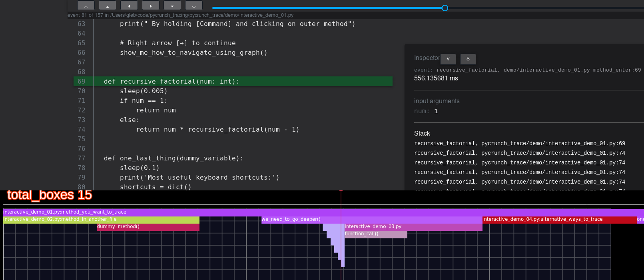Click the event progress slider handle
Screen dimensions: 644x280
tap(445, 8)
